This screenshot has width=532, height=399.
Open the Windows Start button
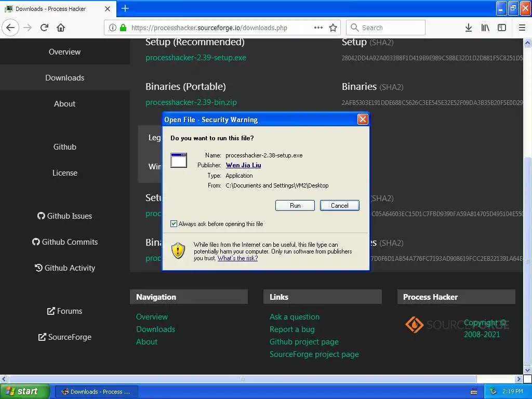pos(25,392)
